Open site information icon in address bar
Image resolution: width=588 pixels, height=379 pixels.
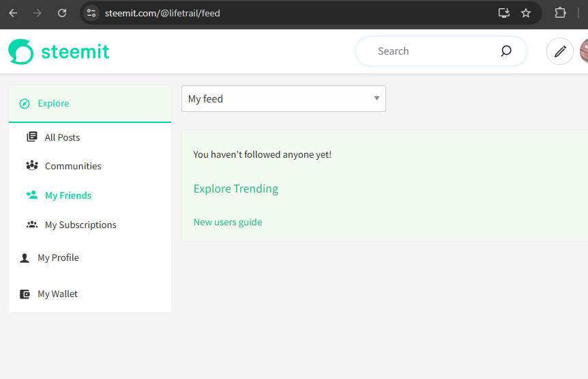91,13
